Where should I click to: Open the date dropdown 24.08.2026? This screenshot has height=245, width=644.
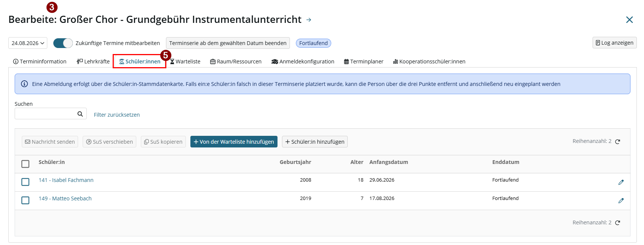click(28, 43)
